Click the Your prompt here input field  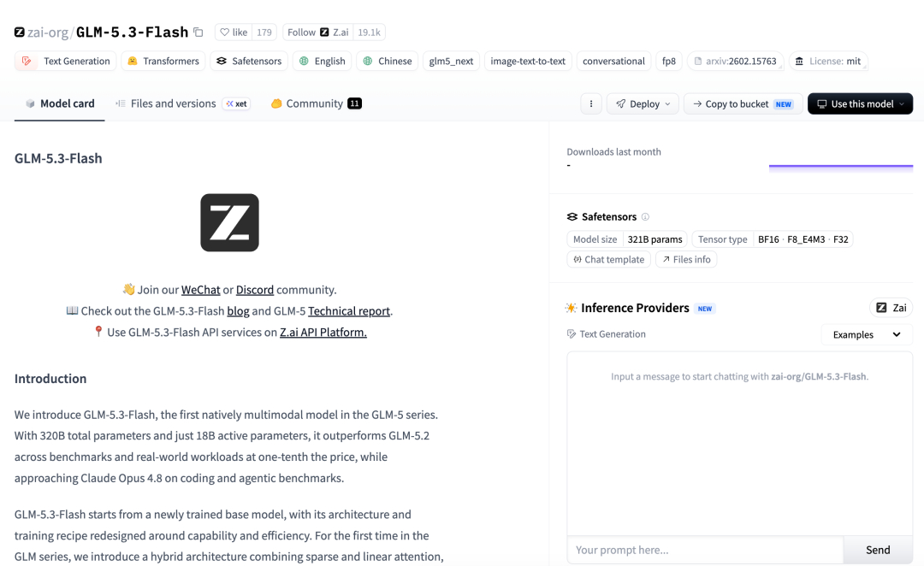705,550
